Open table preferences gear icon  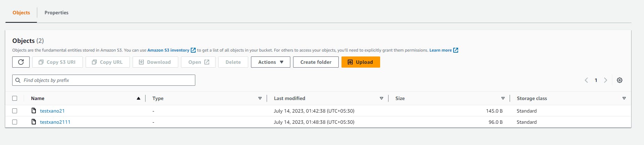click(x=620, y=80)
